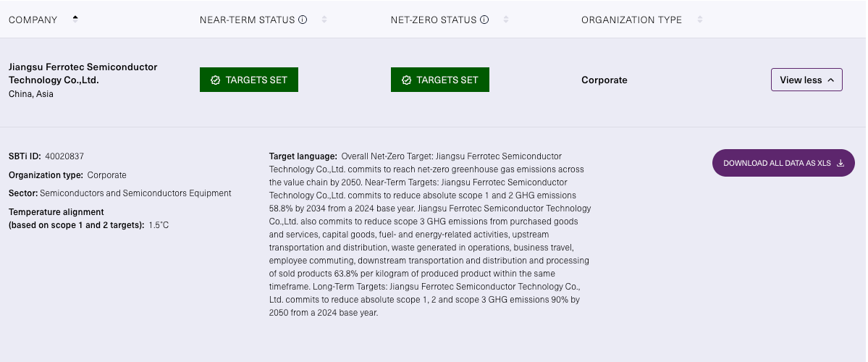Click the net-zero TARGETS SET badge

click(x=440, y=80)
